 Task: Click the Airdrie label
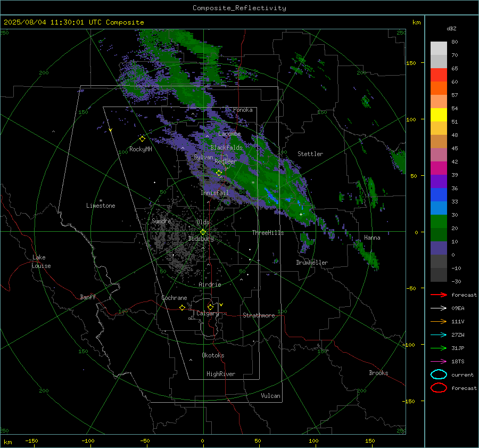point(210,284)
